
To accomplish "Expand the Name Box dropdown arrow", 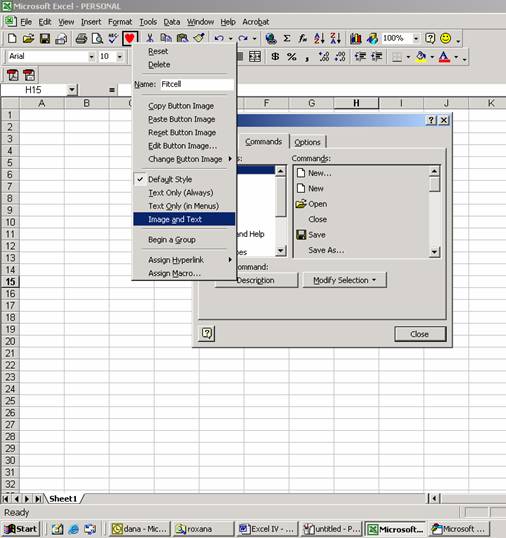I will click(72, 90).
